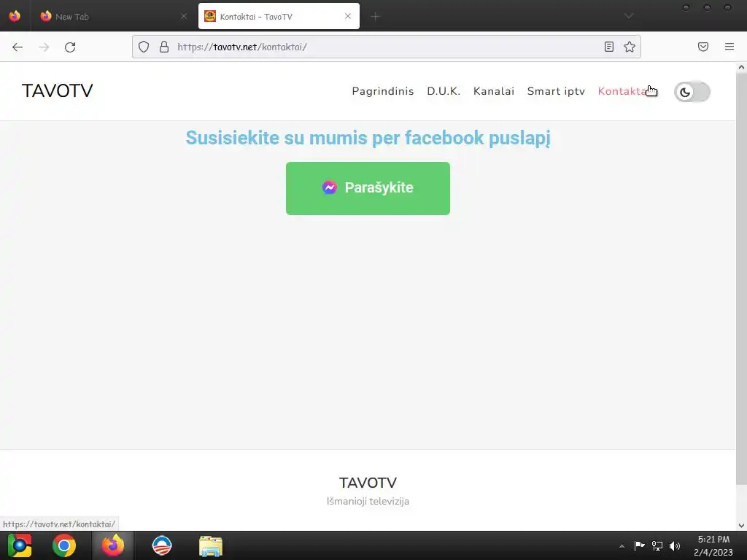The height and width of the screenshot is (560, 747).
Task: Click the TAVOTV logo in the header
Action: point(57,90)
